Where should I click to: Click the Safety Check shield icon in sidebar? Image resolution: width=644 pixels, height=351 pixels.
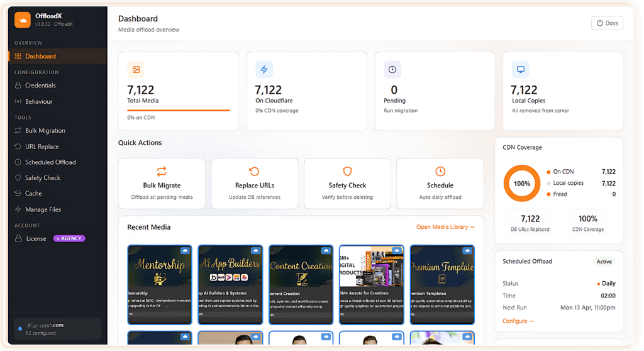[18, 178]
